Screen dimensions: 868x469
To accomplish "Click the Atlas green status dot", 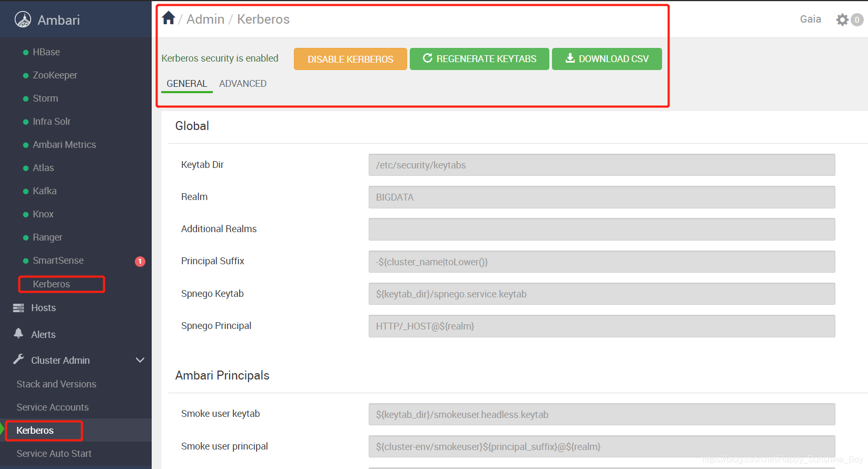I will click(x=26, y=168).
